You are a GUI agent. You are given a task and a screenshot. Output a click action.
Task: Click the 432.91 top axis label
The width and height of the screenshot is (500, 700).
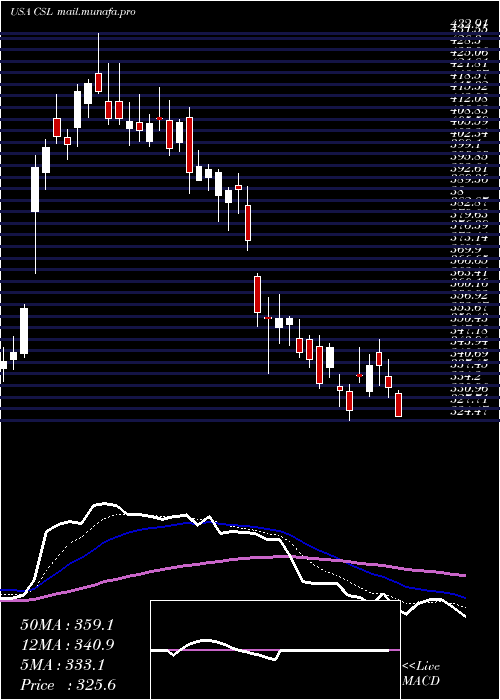point(468,21)
